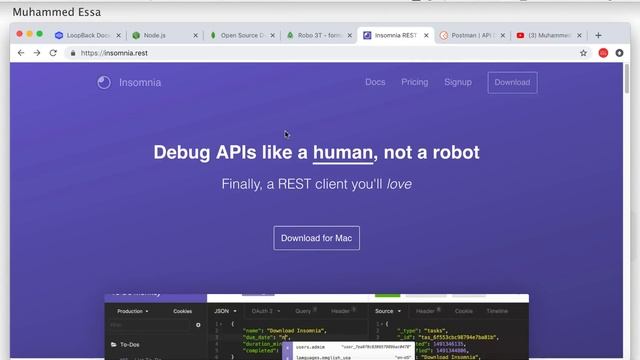The image size is (640, 360).
Task: Close the Postman tab
Action: click(x=503, y=36)
